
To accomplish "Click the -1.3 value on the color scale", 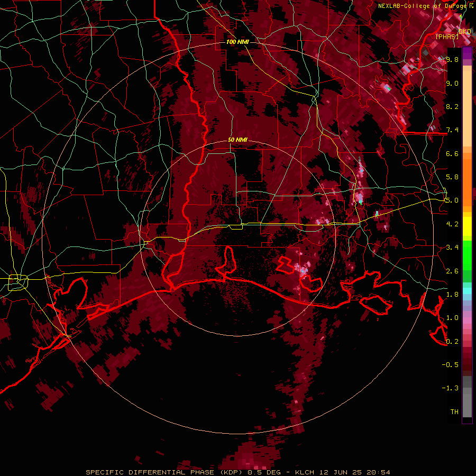I will click(x=450, y=388).
